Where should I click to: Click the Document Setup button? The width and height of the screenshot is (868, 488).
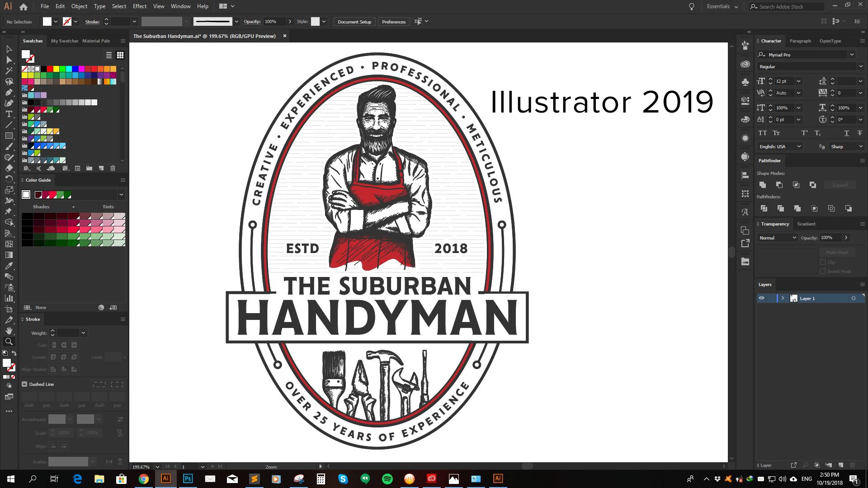click(354, 22)
